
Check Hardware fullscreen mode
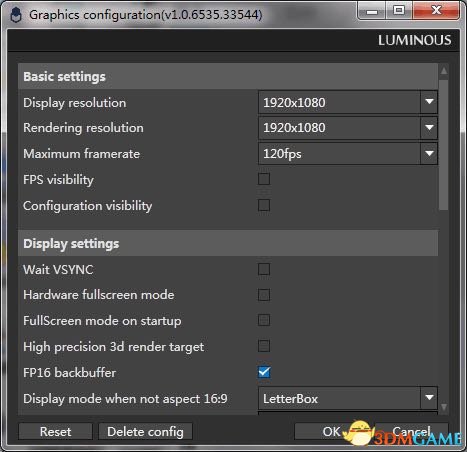pyautogui.click(x=264, y=295)
